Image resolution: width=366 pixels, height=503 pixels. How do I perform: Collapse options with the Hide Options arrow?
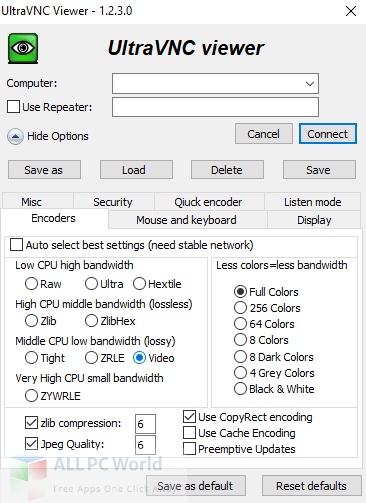15,136
